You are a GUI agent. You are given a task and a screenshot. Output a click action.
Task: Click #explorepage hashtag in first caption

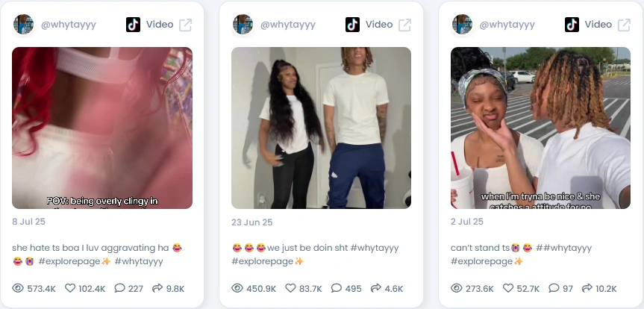click(x=69, y=261)
